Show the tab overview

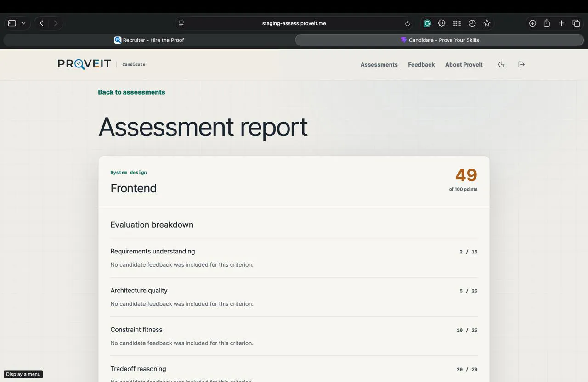576,23
